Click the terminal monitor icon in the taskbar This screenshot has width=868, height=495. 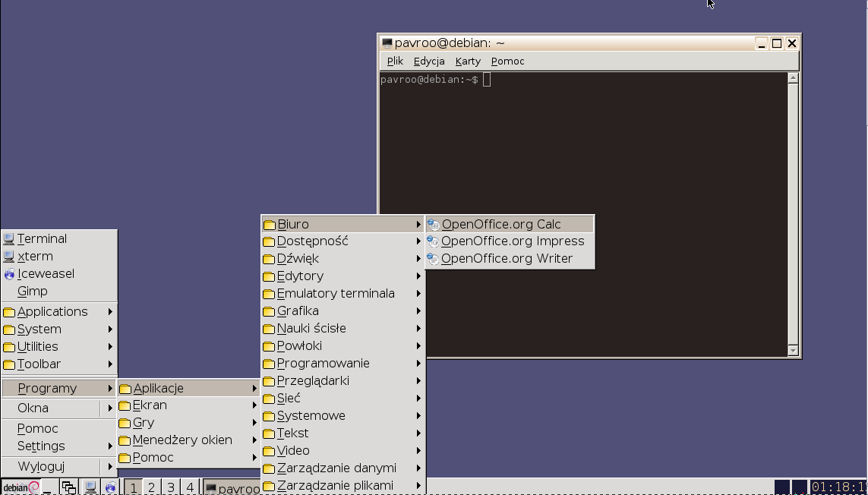click(x=90, y=487)
